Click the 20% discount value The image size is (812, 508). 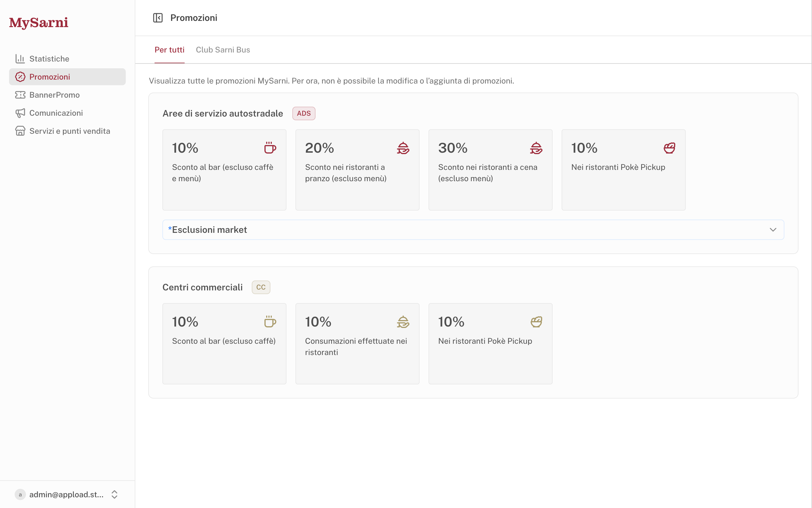pos(319,148)
